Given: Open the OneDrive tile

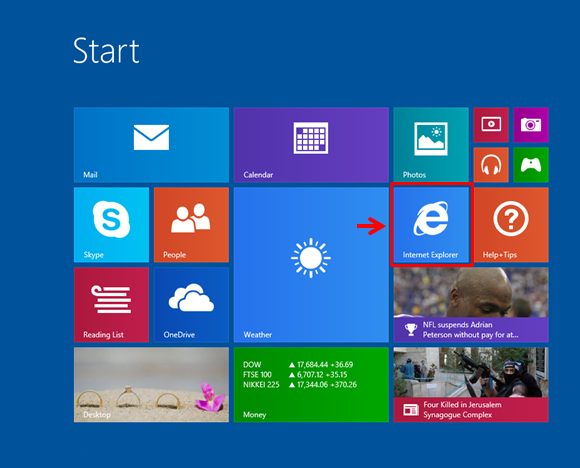Looking at the screenshot, I should (x=191, y=304).
